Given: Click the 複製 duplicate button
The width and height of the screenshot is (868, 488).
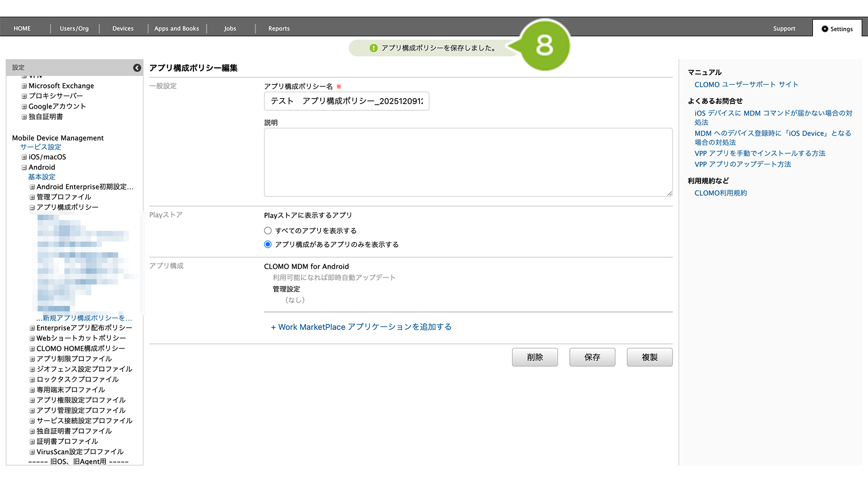Looking at the screenshot, I should click(x=649, y=357).
